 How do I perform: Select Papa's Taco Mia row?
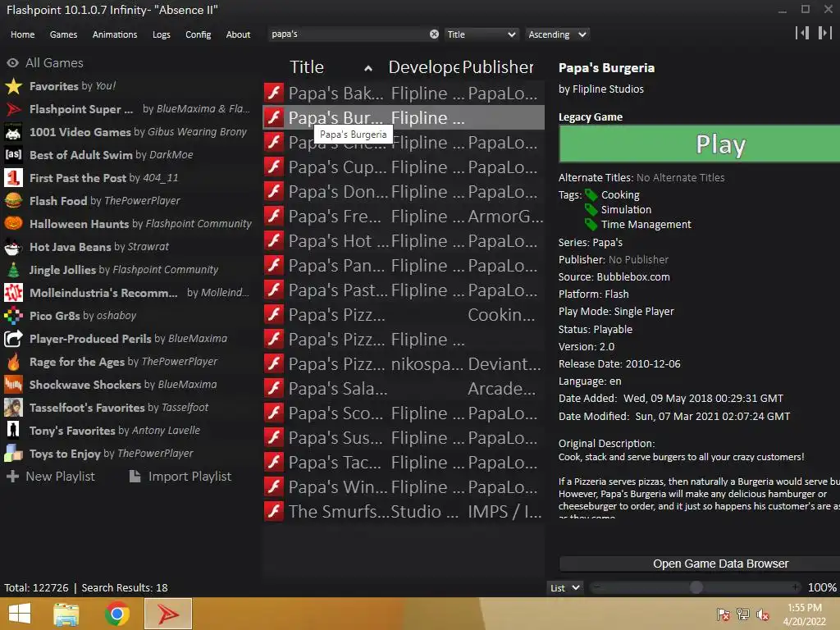(404, 463)
